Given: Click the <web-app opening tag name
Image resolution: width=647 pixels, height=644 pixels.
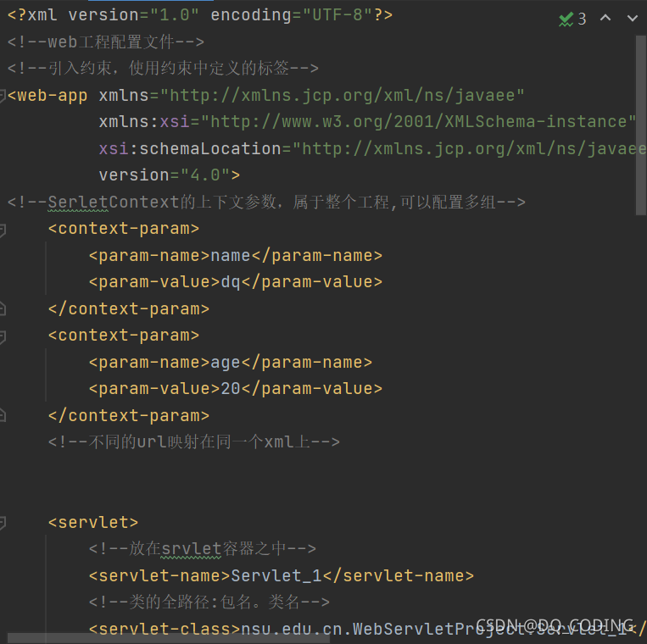Looking at the screenshot, I should coord(47,96).
